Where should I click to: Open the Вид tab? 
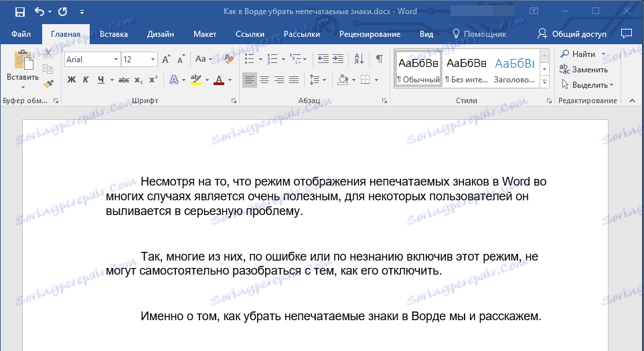tap(426, 34)
